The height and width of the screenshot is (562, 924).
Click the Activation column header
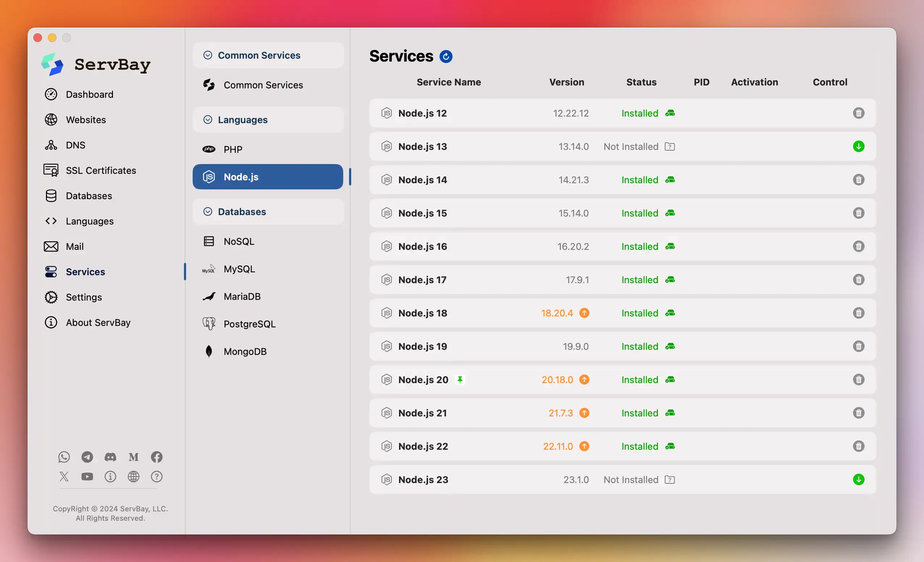tap(755, 82)
